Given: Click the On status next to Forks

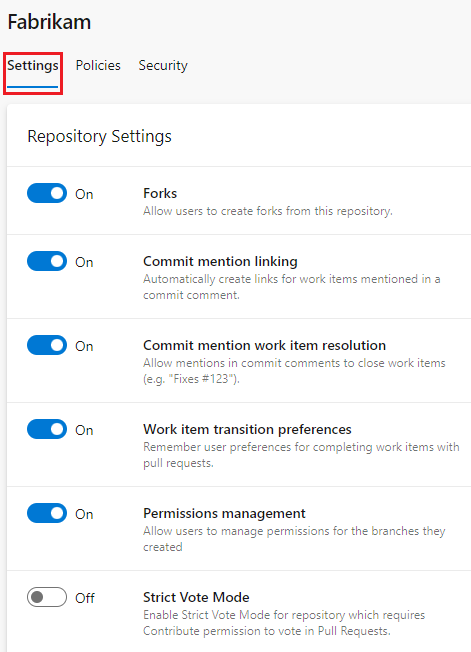Looking at the screenshot, I should click(x=84, y=194).
